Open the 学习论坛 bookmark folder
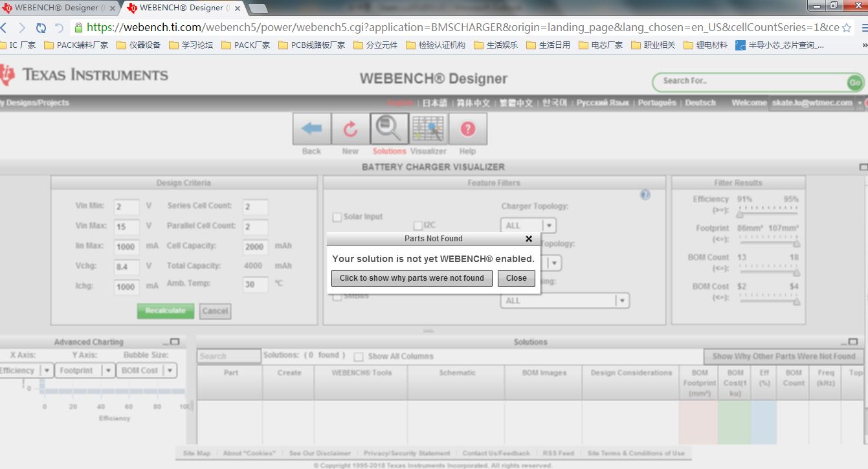 point(191,45)
